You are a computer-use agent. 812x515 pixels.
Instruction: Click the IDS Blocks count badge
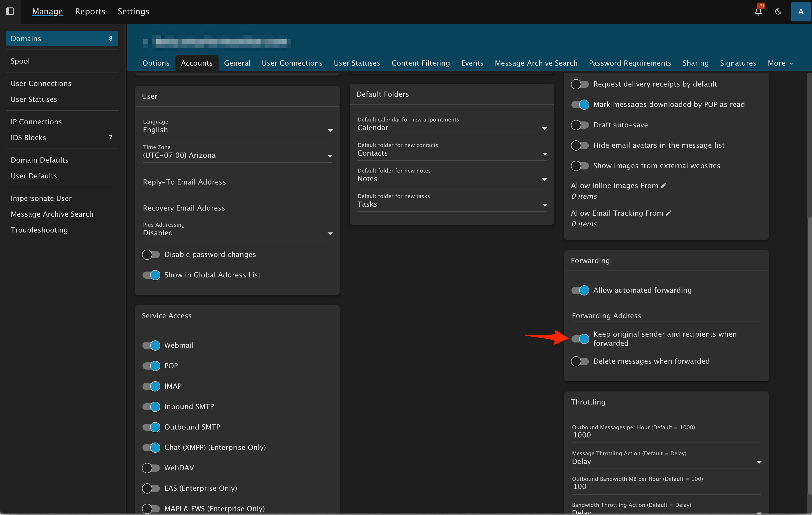pos(110,137)
